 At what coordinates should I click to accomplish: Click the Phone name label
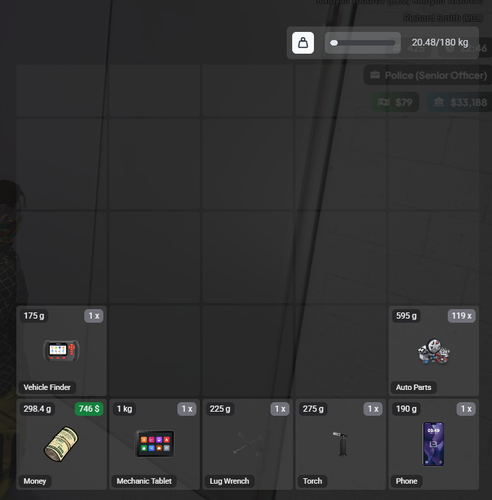point(406,481)
